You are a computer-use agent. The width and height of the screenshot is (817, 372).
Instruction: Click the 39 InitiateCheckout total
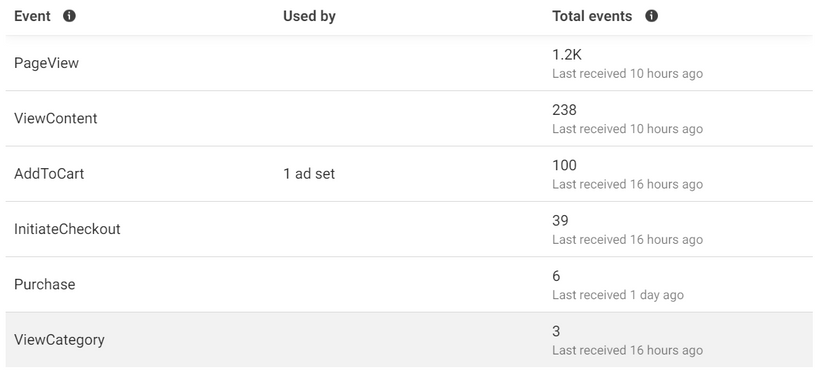(x=560, y=220)
